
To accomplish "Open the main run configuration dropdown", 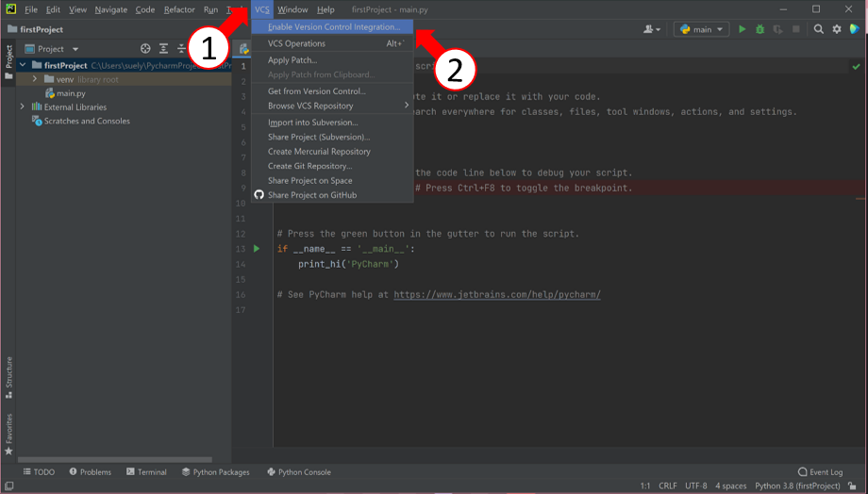I will [701, 29].
